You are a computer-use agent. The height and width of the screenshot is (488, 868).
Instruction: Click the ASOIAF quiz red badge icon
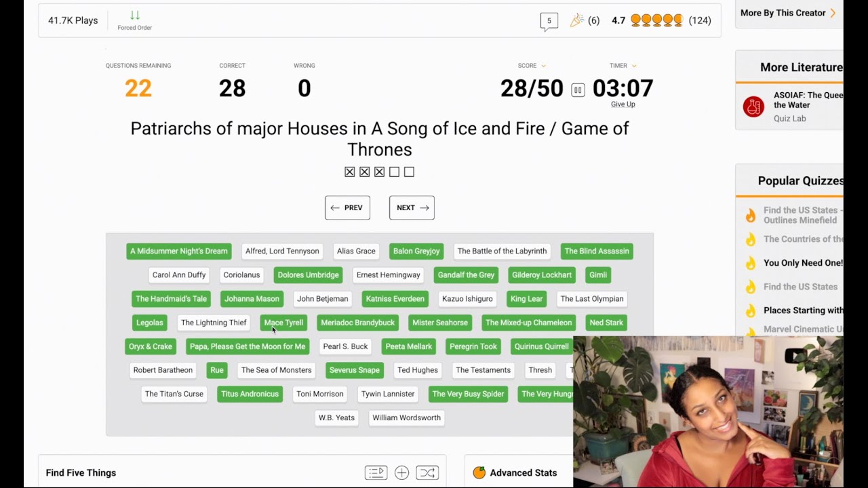[x=753, y=106]
